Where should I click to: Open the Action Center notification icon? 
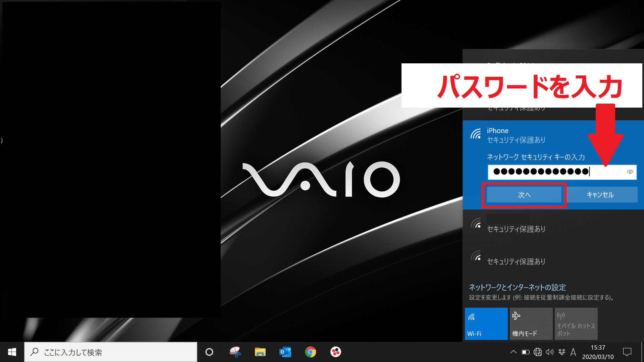[x=627, y=352]
